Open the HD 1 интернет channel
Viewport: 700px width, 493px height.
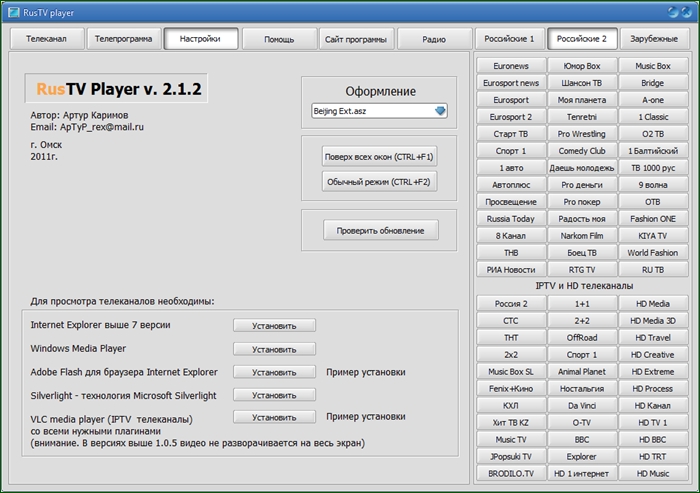582,473
